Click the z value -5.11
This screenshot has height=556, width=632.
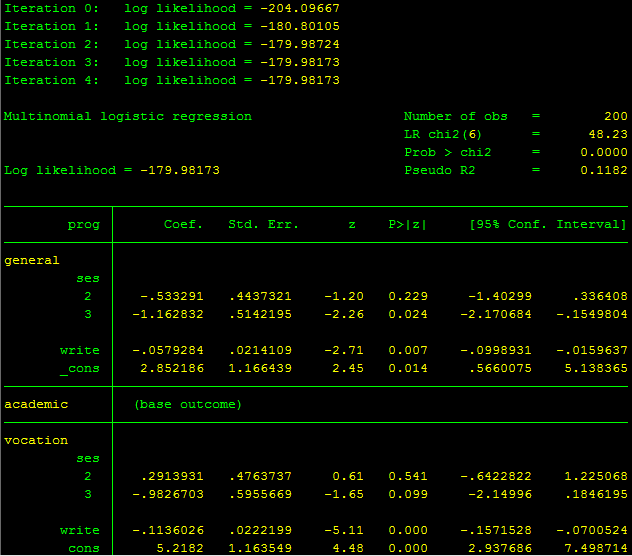pyautogui.click(x=344, y=530)
